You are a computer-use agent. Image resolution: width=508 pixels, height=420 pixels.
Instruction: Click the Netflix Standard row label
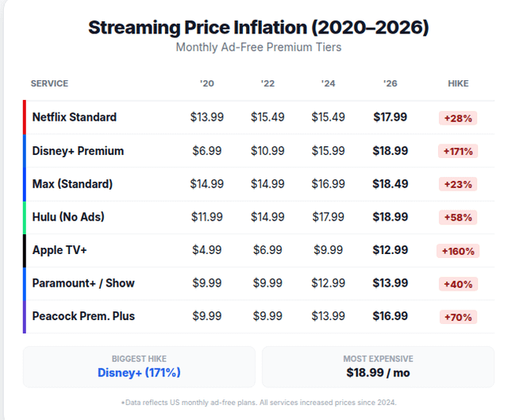(75, 118)
